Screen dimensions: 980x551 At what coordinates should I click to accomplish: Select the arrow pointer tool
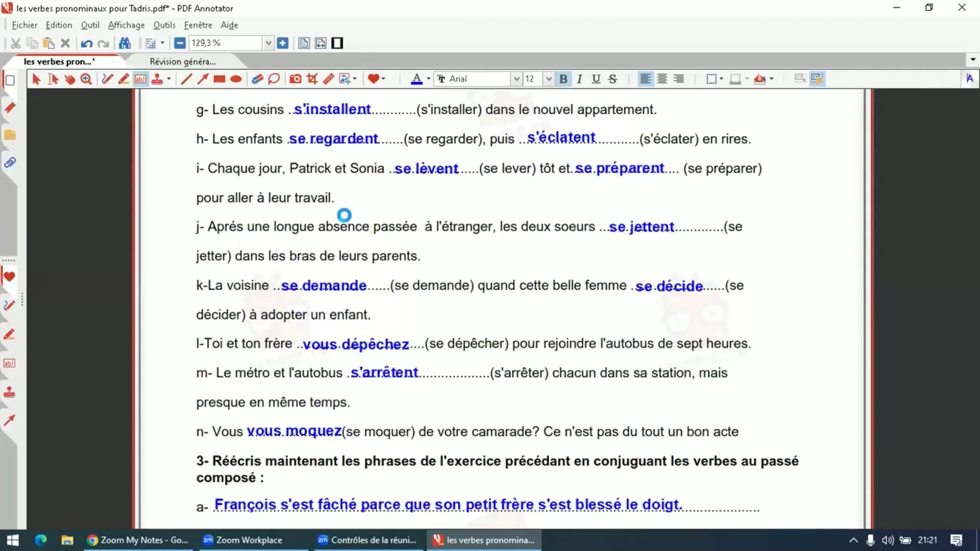(36, 79)
